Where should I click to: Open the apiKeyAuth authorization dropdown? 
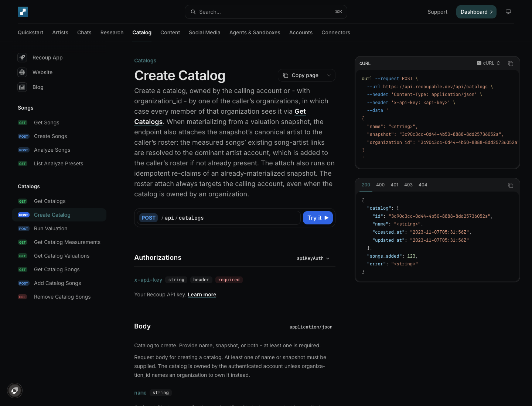[x=313, y=258]
